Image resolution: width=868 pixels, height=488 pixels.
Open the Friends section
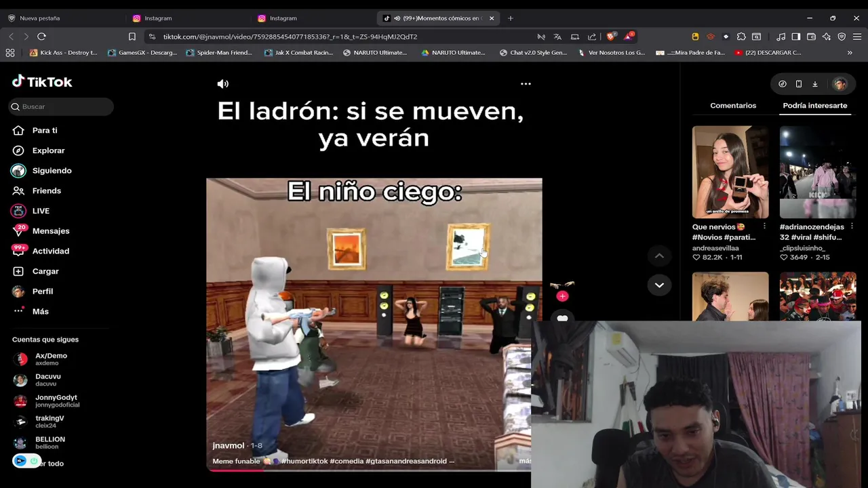point(37,191)
